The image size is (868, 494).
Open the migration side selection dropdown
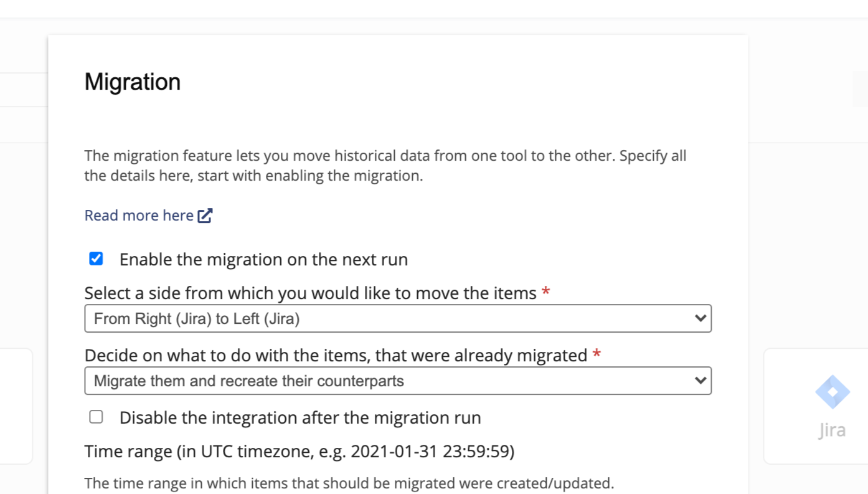click(x=397, y=318)
